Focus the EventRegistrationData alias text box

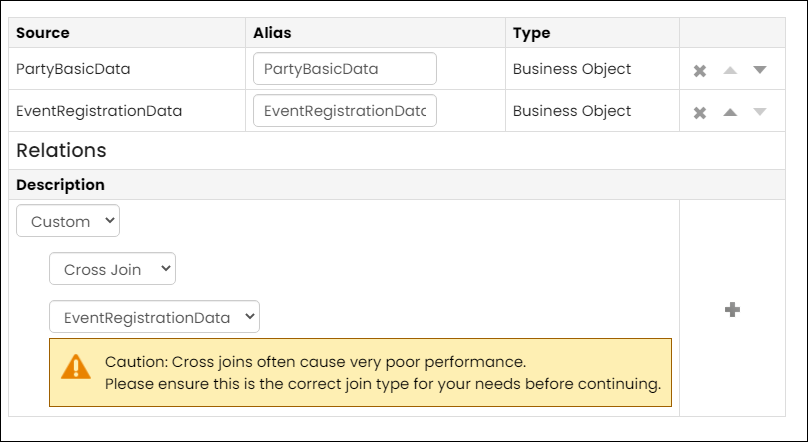pos(345,111)
